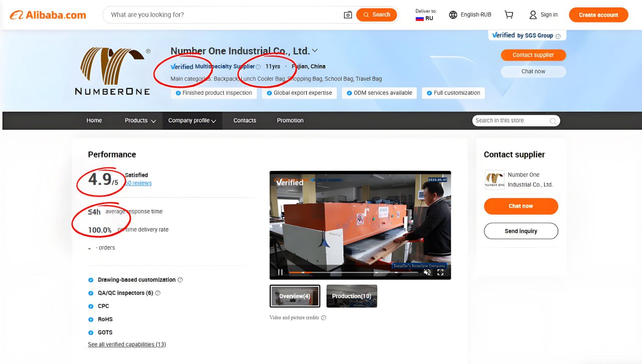This screenshot has width=642, height=364.
Task: Select Contacts in the navigation bar
Action: [244, 120]
